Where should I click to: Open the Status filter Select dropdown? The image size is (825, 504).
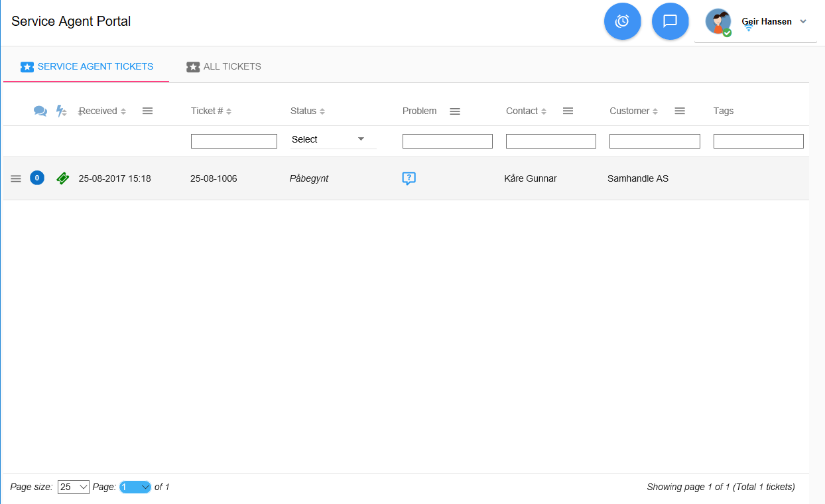coord(333,139)
